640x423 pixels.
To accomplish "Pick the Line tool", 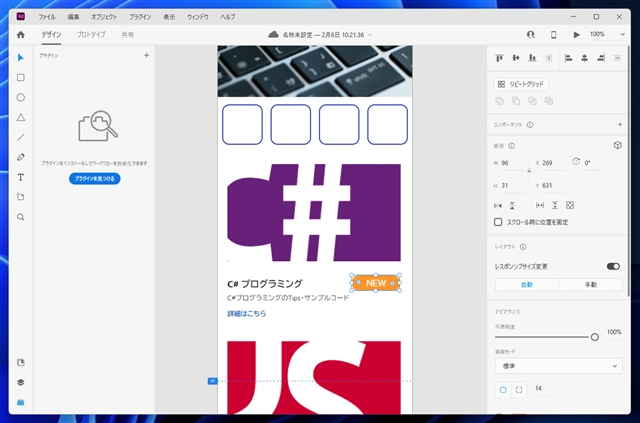I will click(x=20, y=137).
